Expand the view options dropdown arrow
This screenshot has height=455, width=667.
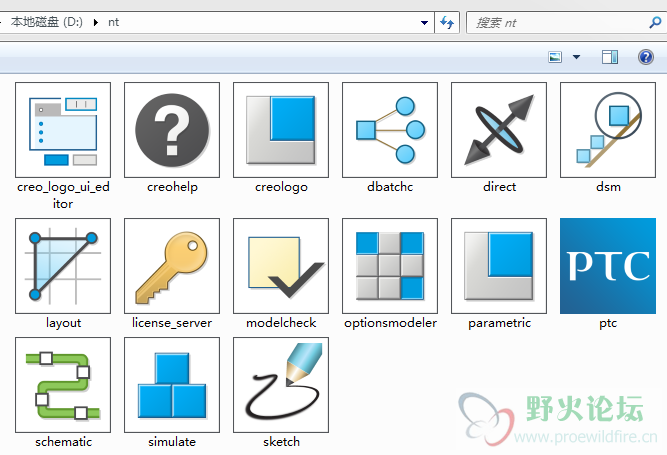click(x=576, y=57)
